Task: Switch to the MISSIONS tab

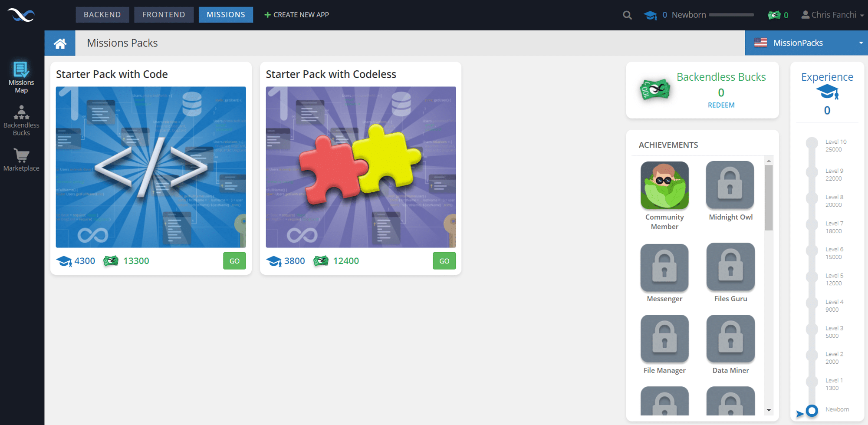Action: pyautogui.click(x=226, y=15)
